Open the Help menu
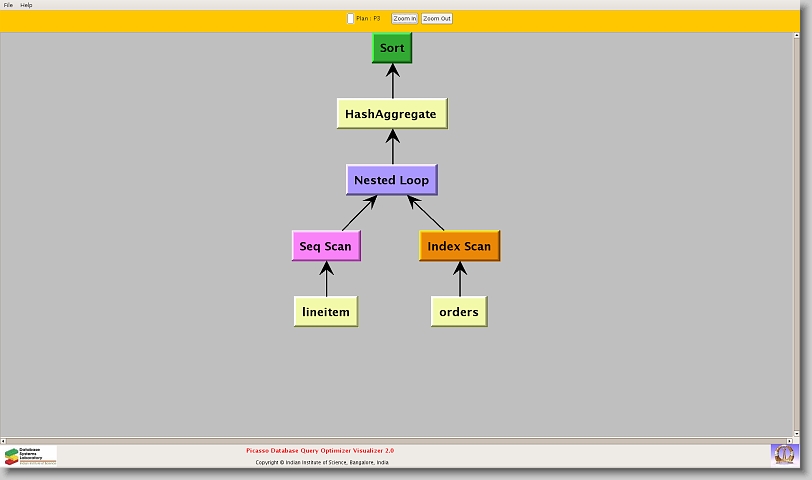The width and height of the screenshot is (812, 480). coord(26,5)
